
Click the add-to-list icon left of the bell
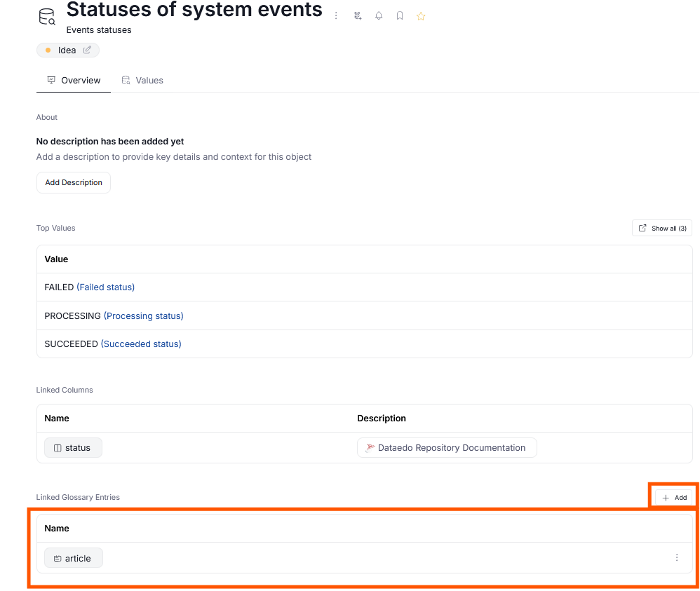(x=358, y=15)
